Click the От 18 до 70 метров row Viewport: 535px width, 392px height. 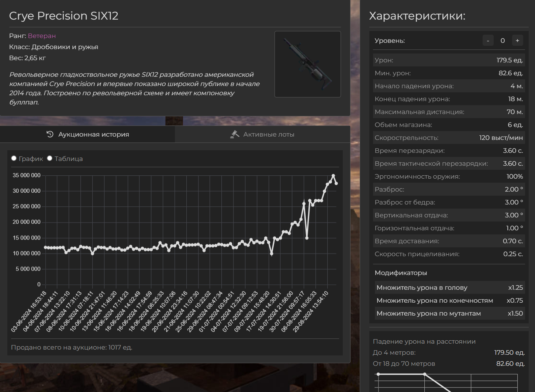click(449, 364)
